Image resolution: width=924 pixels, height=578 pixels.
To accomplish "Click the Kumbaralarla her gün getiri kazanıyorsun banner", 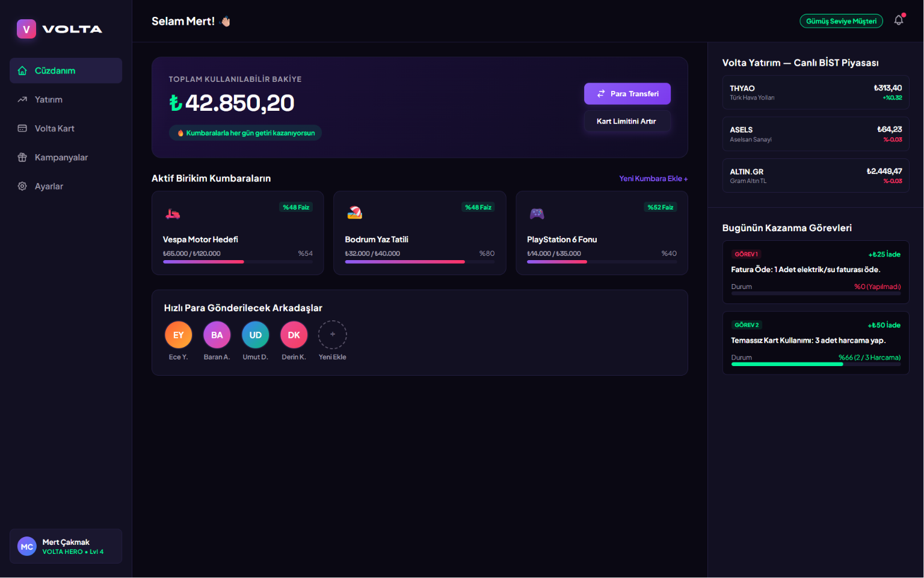I will (x=245, y=133).
